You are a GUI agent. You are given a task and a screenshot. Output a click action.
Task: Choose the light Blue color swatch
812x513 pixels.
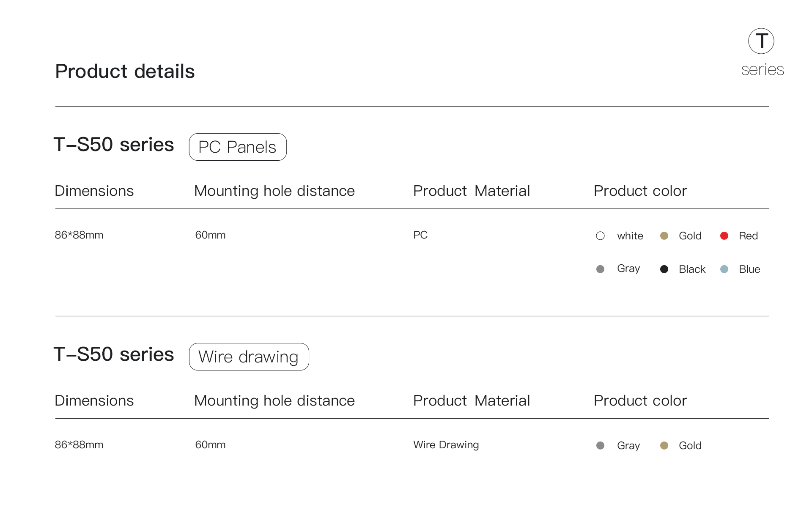pyautogui.click(x=724, y=269)
